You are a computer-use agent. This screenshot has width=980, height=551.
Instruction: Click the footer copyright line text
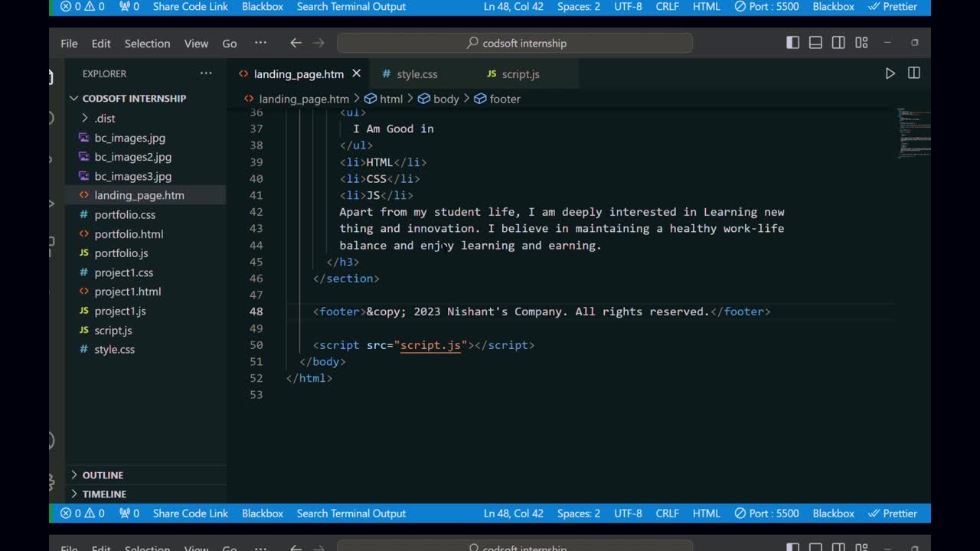(x=541, y=311)
